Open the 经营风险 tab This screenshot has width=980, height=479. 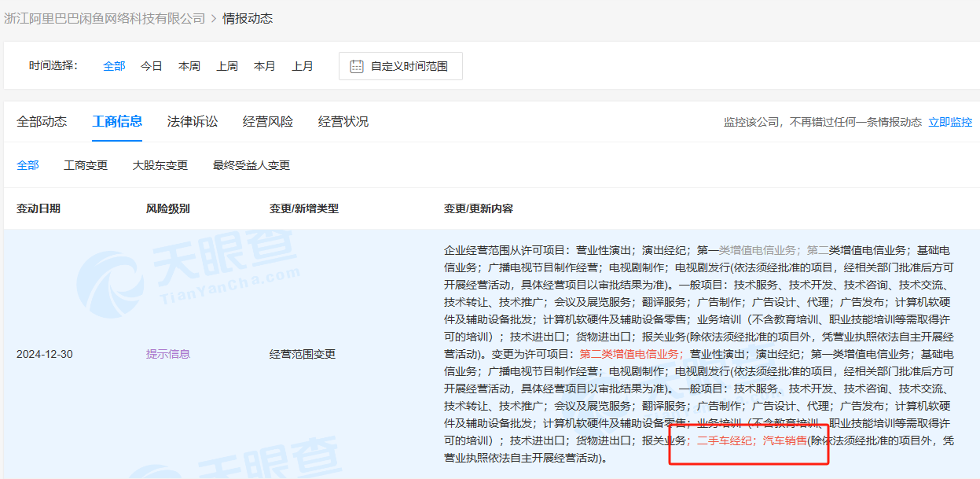(x=268, y=121)
